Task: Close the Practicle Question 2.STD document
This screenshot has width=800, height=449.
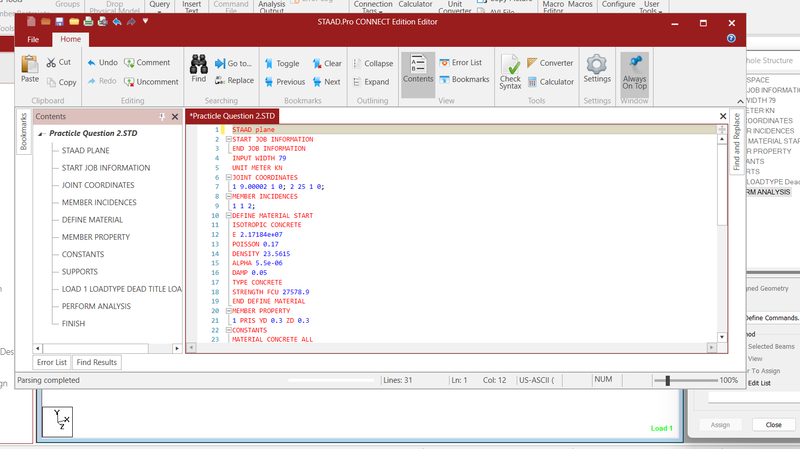Action: 723,116
